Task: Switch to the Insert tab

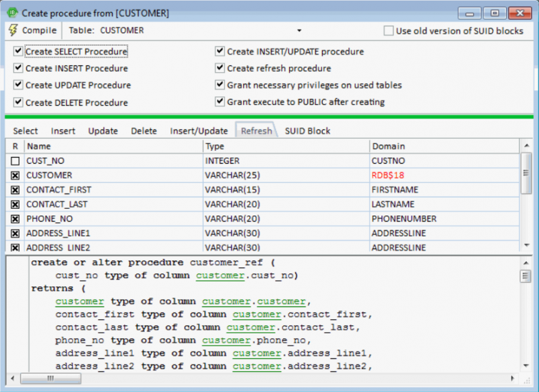Action: (63, 131)
